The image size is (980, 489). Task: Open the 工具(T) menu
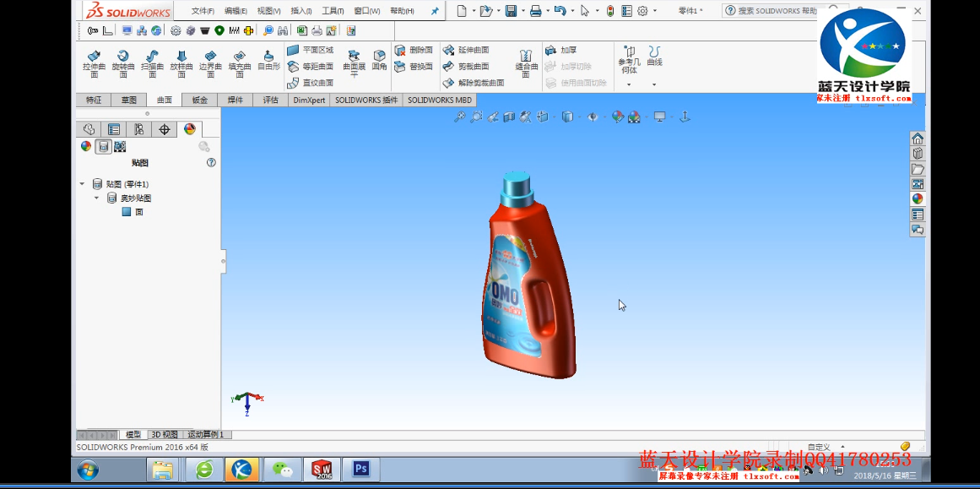coord(333,11)
